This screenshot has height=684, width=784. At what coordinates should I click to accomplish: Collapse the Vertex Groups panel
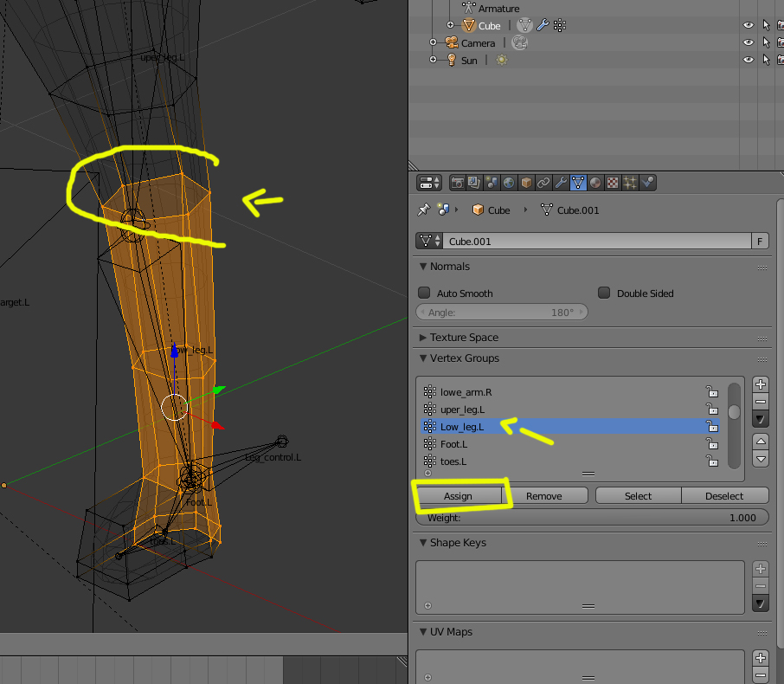[423, 358]
